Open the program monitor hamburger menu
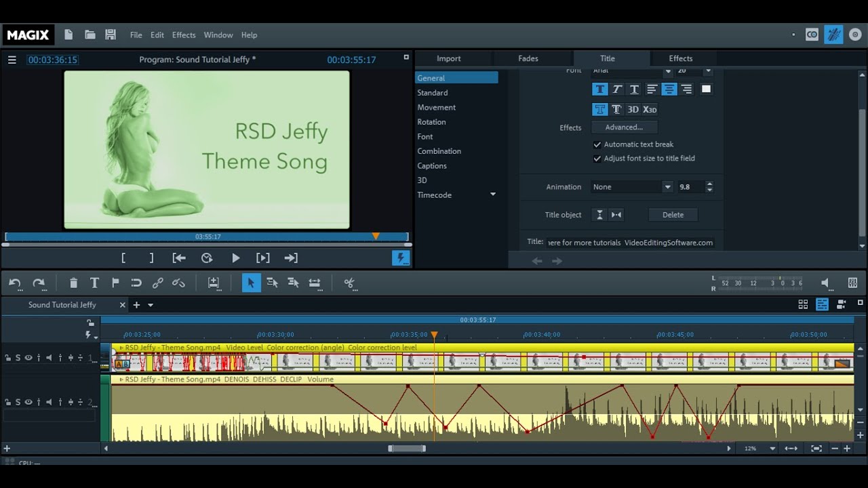This screenshot has height=488, width=868. pos(12,60)
